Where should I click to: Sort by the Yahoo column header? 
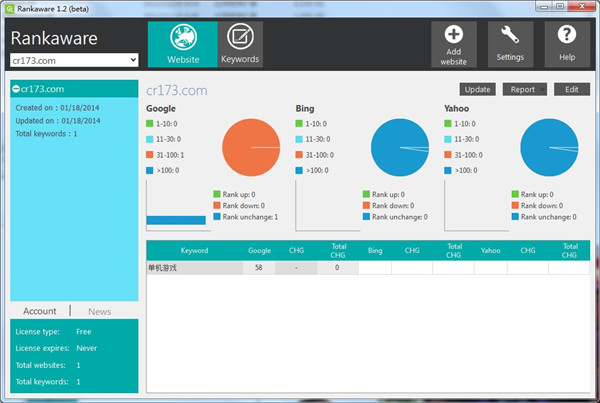(x=491, y=251)
